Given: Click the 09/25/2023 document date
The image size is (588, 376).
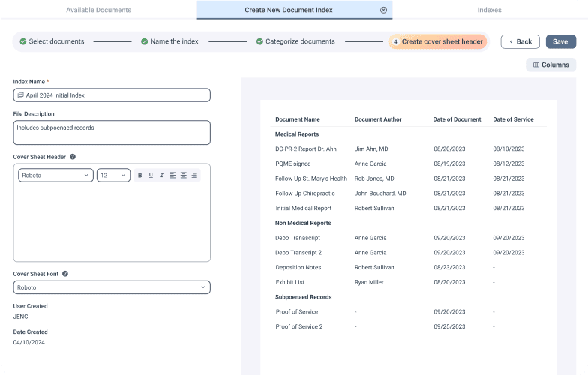Looking at the screenshot, I should 449,327.
